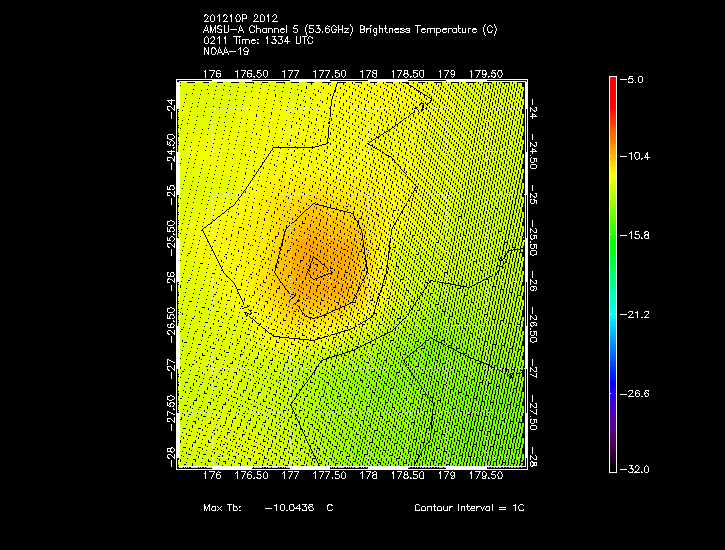Click the -10.4 color scale label
The height and width of the screenshot is (550, 725).
639,157
